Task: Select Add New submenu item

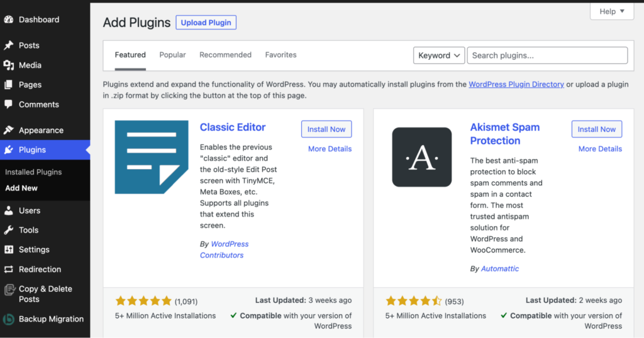Action: point(21,188)
